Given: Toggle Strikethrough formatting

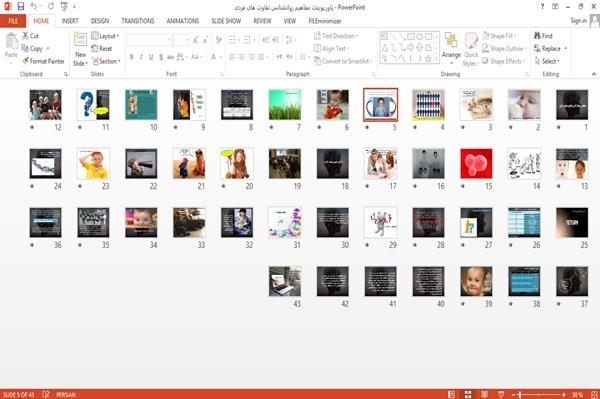Looking at the screenshot, I should (x=170, y=57).
